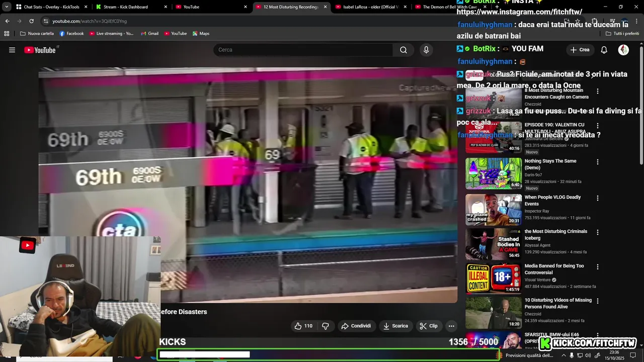View site information icon in address bar
This screenshot has height=362, width=644.
coord(46,21)
